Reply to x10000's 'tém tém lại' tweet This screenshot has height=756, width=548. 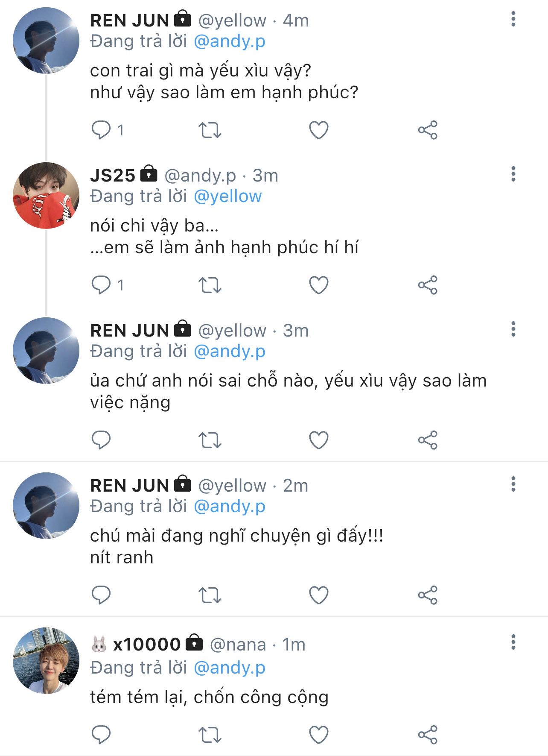tap(101, 734)
